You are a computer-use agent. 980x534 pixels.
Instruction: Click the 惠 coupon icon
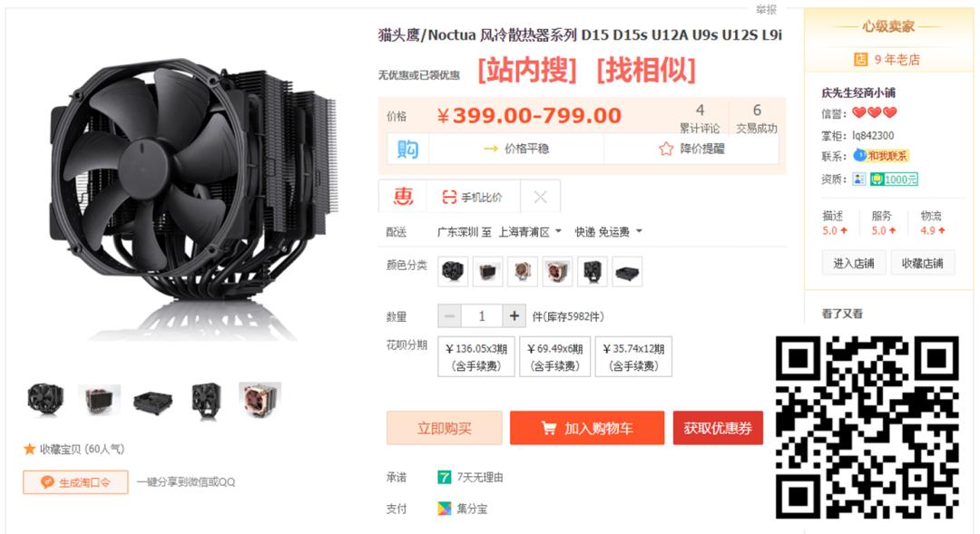(x=403, y=197)
